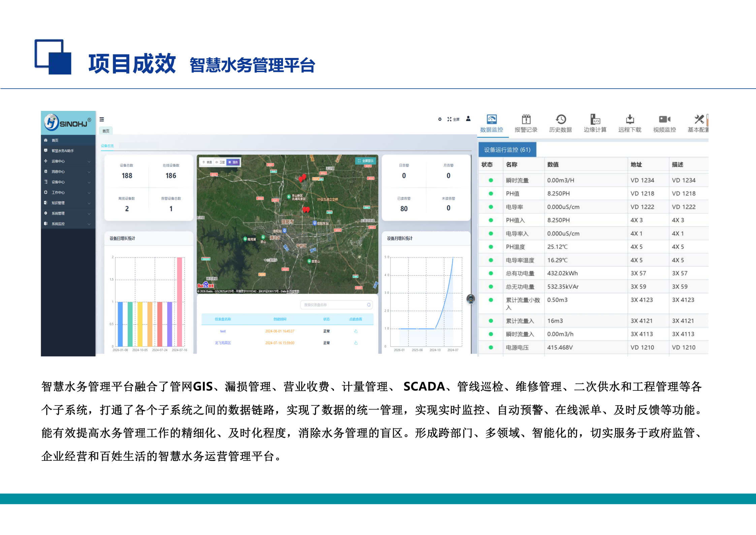Click the 历史数据 history clock icon
Screen dimensions: 756x535
tap(561, 120)
